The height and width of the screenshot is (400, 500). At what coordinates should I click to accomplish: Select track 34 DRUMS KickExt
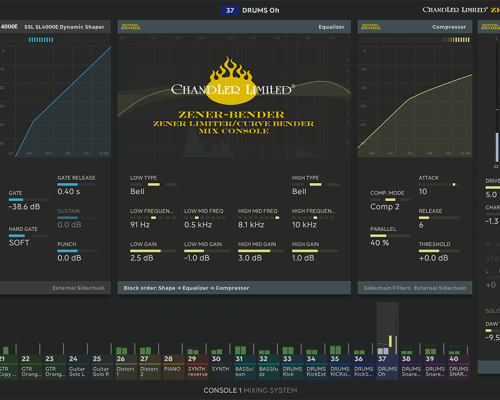click(x=316, y=367)
